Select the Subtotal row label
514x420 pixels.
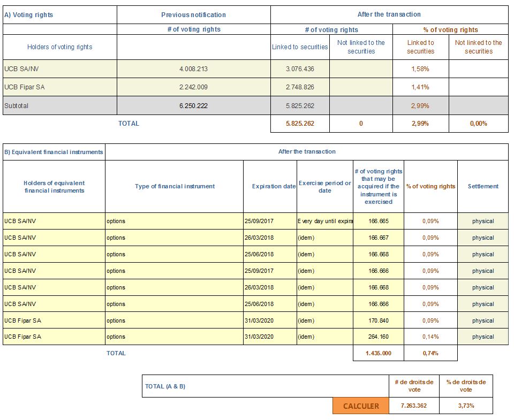pos(60,106)
